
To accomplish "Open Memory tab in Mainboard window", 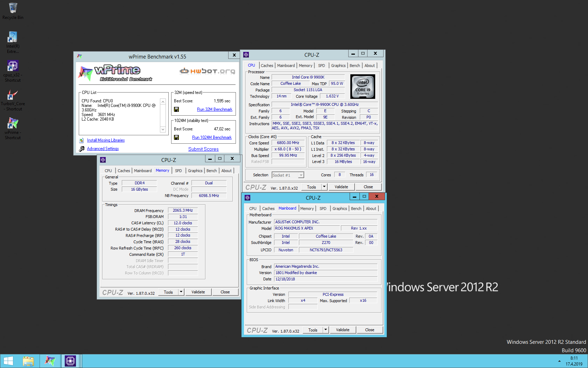I will 307,209.
